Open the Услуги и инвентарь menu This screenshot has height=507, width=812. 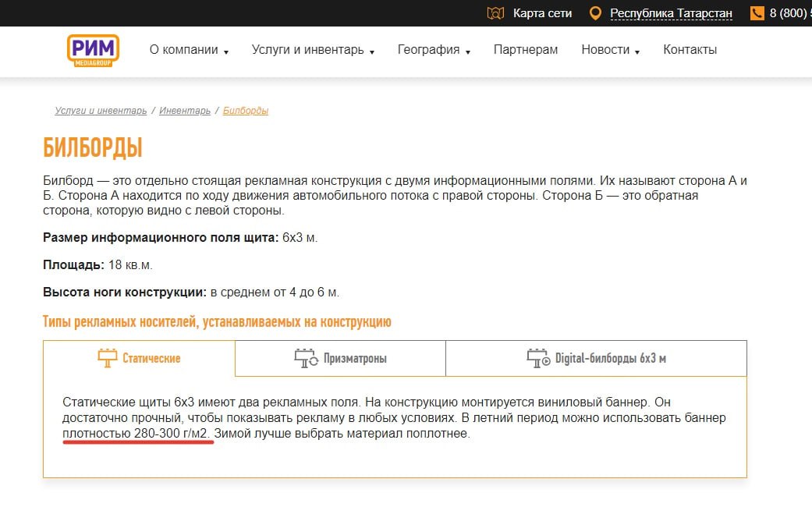pyautogui.click(x=307, y=50)
